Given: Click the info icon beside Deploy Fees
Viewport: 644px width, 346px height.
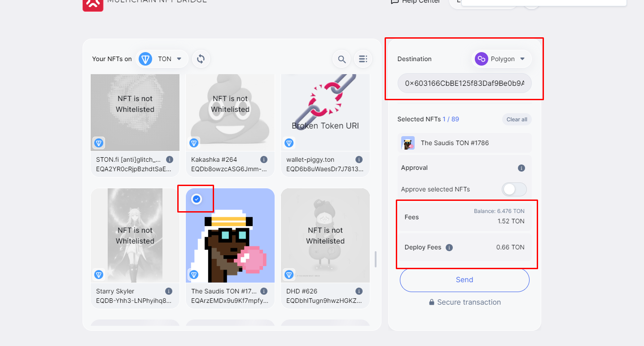Looking at the screenshot, I should (449, 248).
